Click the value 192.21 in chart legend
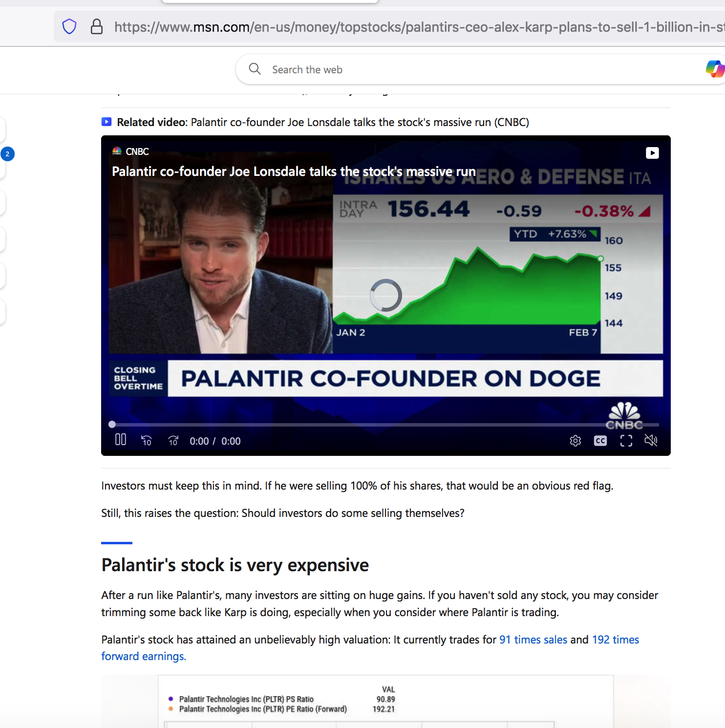 point(384,709)
